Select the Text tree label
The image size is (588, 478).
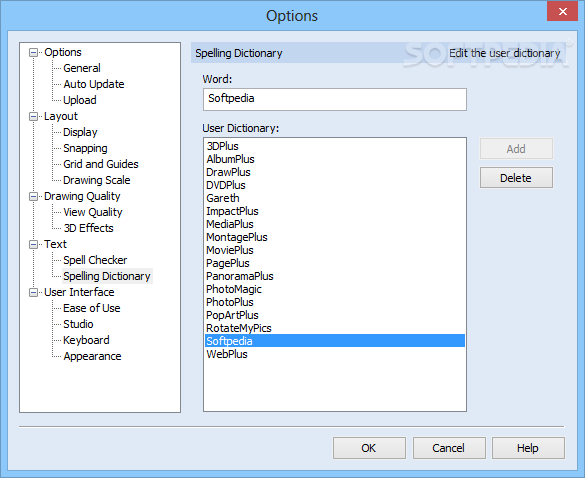(x=55, y=244)
